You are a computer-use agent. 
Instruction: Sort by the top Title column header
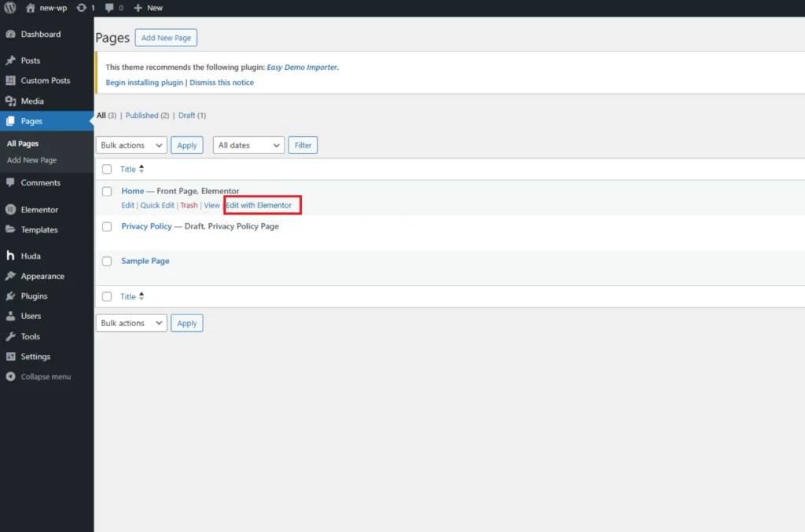(128, 169)
